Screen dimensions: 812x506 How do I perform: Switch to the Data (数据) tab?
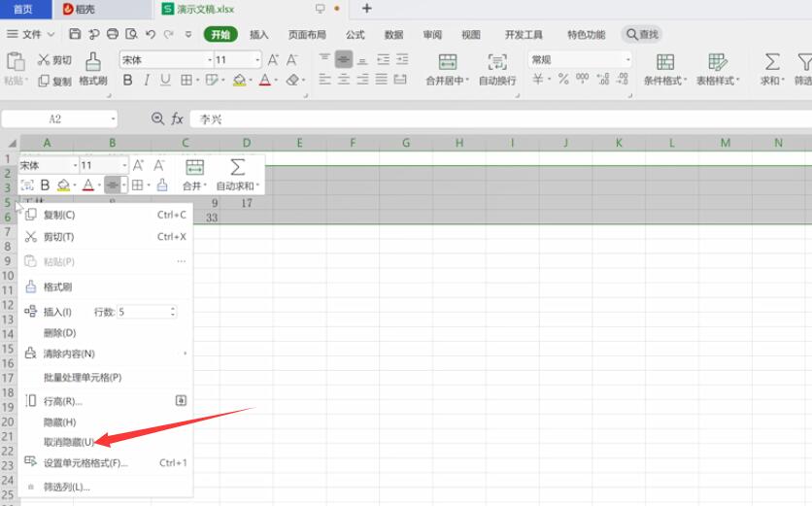393,35
